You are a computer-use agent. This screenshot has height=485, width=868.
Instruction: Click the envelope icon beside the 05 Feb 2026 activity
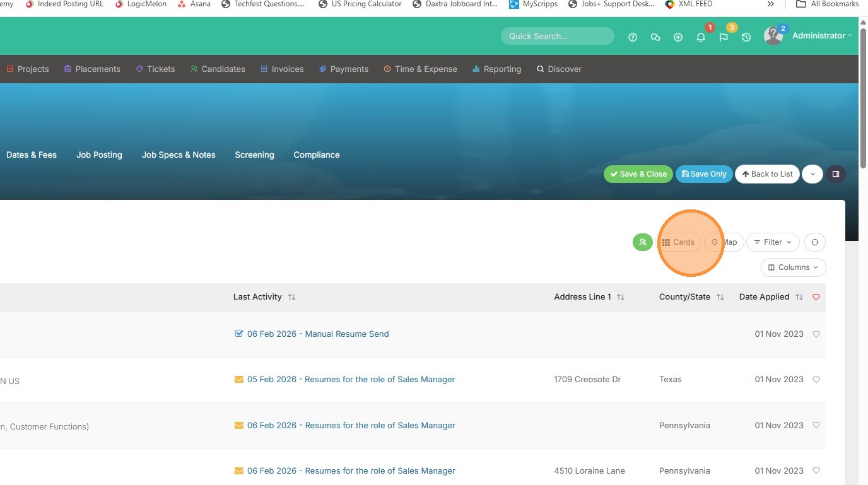coord(239,380)
